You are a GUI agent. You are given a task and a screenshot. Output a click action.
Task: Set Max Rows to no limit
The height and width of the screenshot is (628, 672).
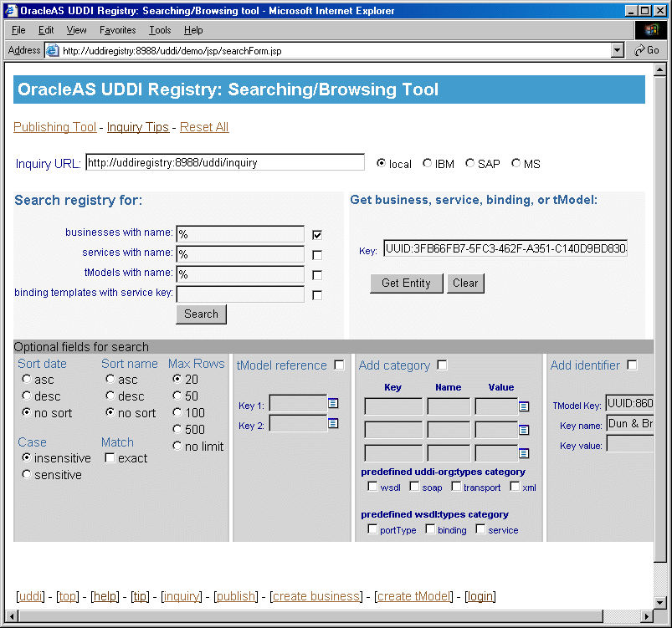[177, 446]
